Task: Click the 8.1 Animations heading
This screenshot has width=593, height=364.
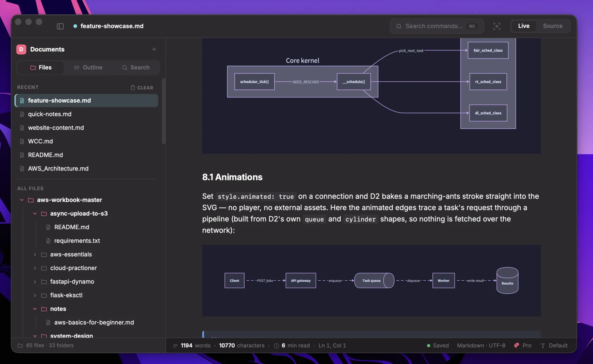Action: pyautogui.click(x=232, y=177)
